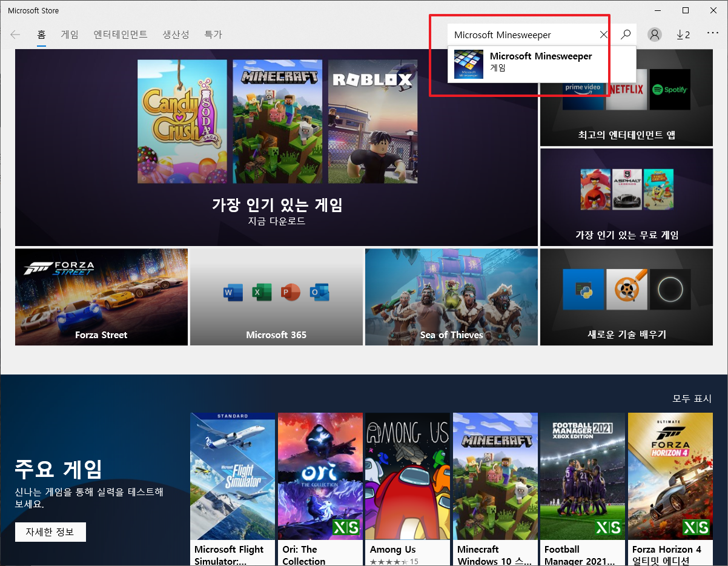Click the SpongeBob game icon
728x566 pixels.
click(x=658, y=189)
